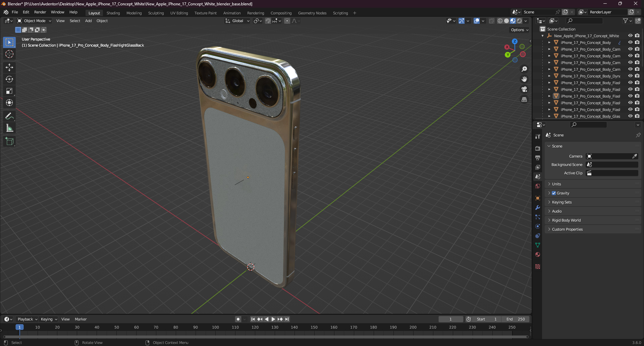Hide New_Apple_iPhone_17_Concept_White collection in viewport
The height and width of the screenshot is (346, 644).
coord(630,36)
